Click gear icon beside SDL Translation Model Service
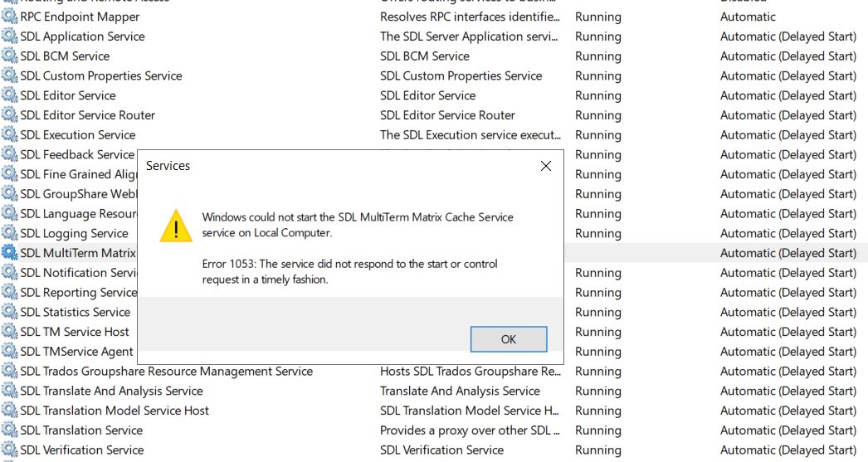 pos(9,410)
